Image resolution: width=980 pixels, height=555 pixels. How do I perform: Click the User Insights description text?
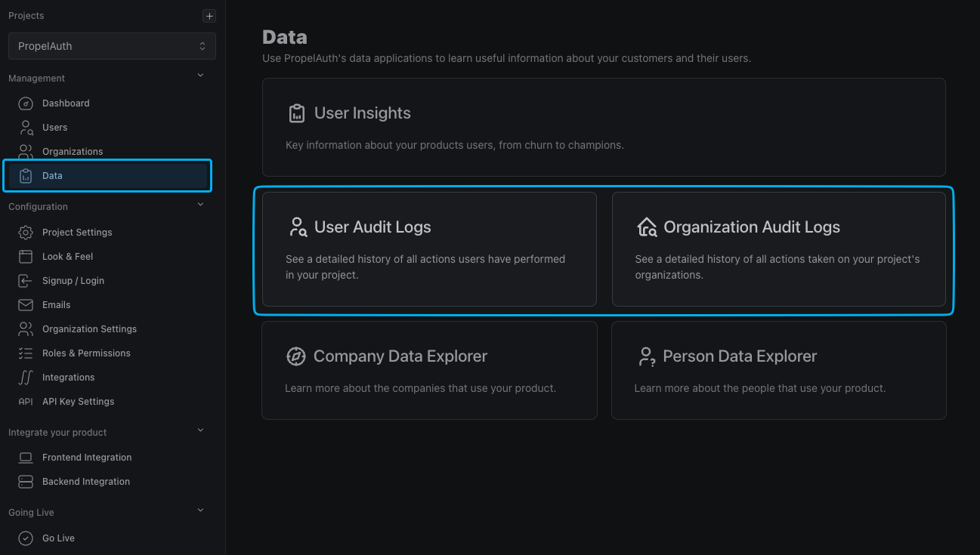[455, 145]
